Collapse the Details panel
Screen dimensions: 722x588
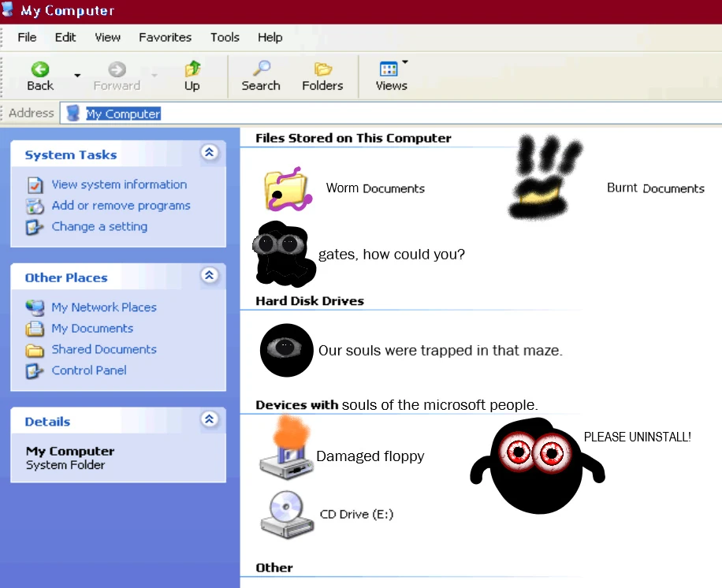210,419
